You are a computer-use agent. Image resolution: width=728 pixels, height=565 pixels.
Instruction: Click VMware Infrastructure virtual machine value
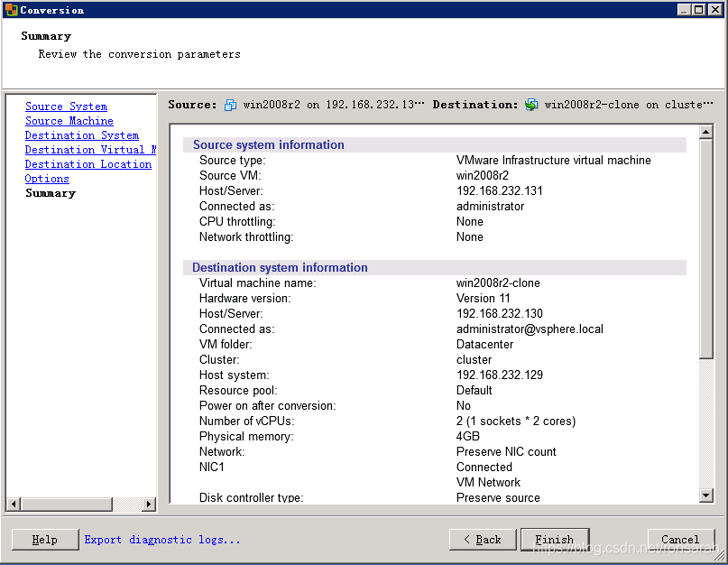click(x=553, y=161)
